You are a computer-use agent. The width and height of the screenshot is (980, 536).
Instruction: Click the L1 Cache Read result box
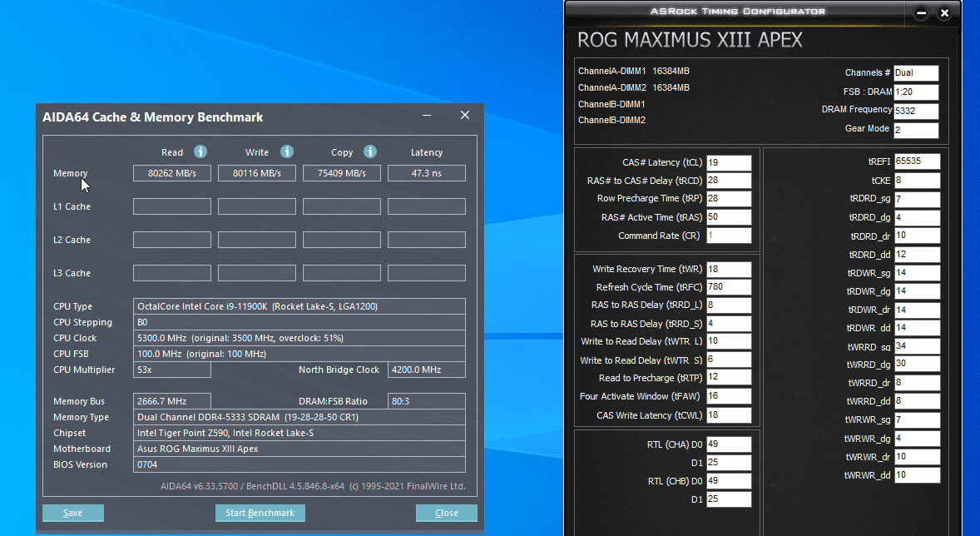172,206
